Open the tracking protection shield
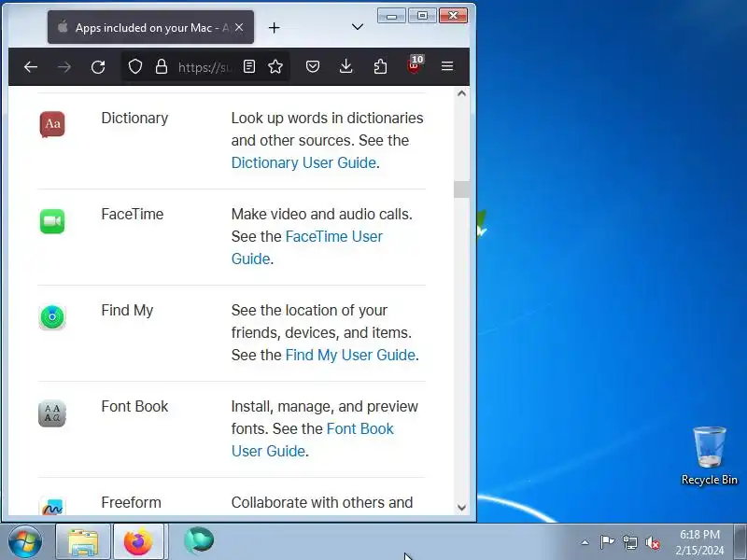747x560 pixels. pyautogui.click(x=135, y=66)
